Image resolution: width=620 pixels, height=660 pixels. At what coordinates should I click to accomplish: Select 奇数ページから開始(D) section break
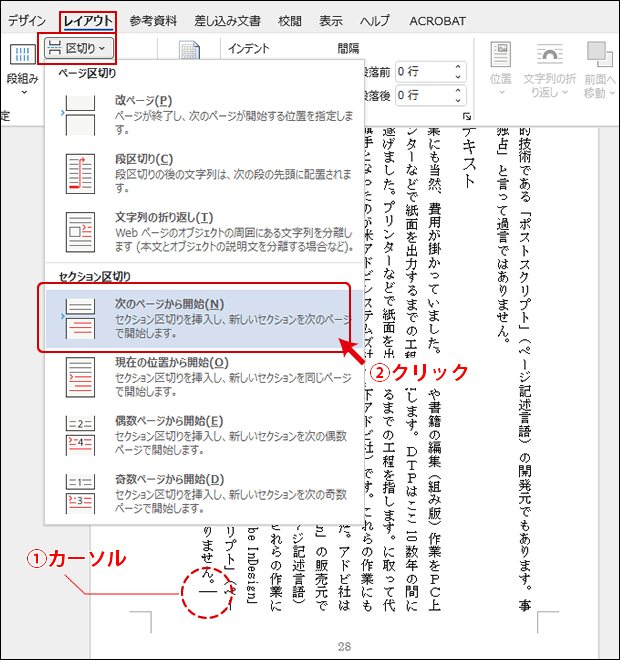204,494
